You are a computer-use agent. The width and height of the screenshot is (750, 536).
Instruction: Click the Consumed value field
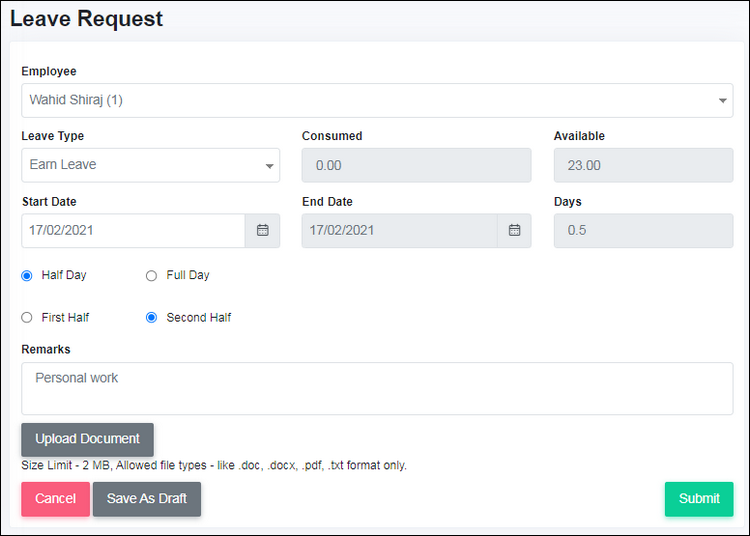click(416, 165)
